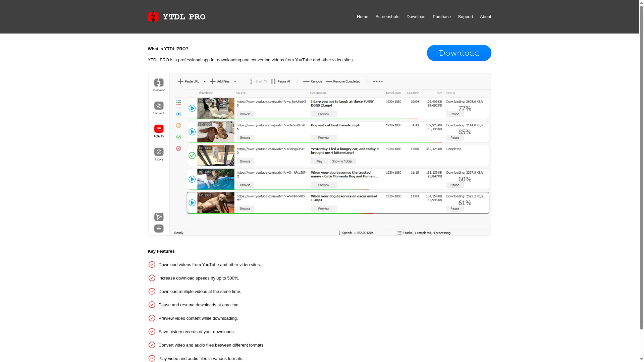The width and height of the screenshot is (644, 362).
Task: Pause the 61% oscar award download
Action: (x=455, y=208)
